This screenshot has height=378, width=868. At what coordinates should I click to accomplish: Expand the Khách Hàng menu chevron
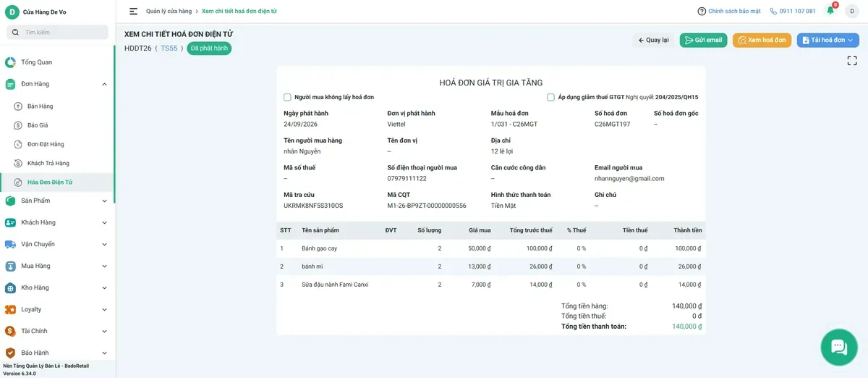point(104,222)
